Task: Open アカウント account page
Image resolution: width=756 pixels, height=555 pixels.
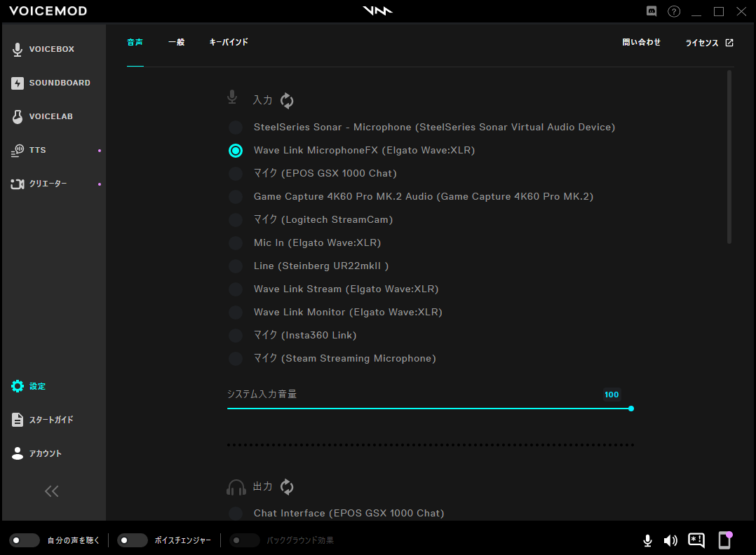Action: [x=36, y=454]
